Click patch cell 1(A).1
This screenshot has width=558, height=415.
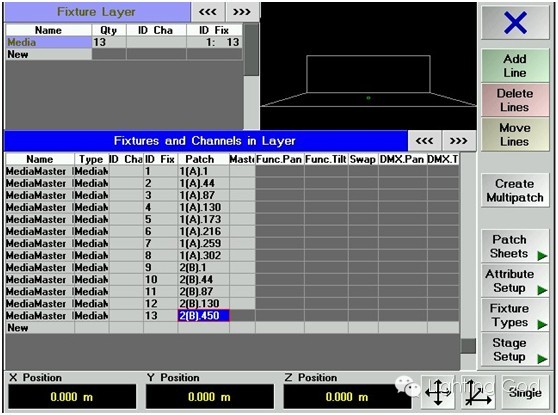tap(204, 172)
